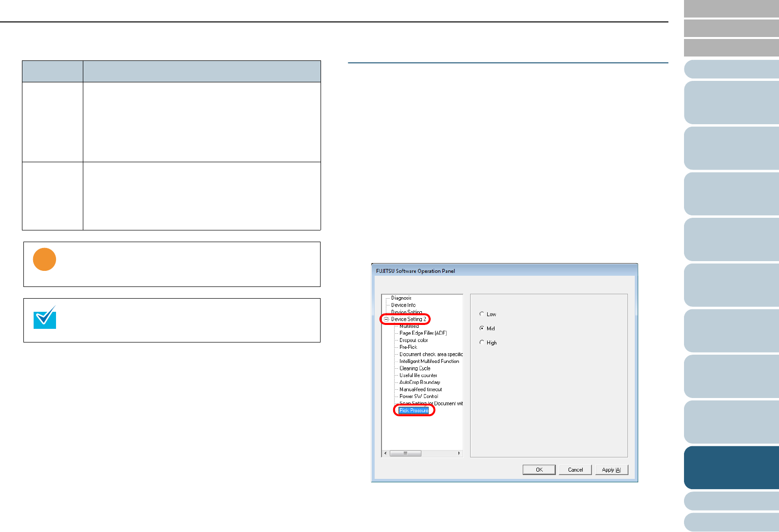779x532 pixels.
Task: Click the tree's horizontal scrollbar left arrow
Action: pyautogui.click(x=385, y=453)
